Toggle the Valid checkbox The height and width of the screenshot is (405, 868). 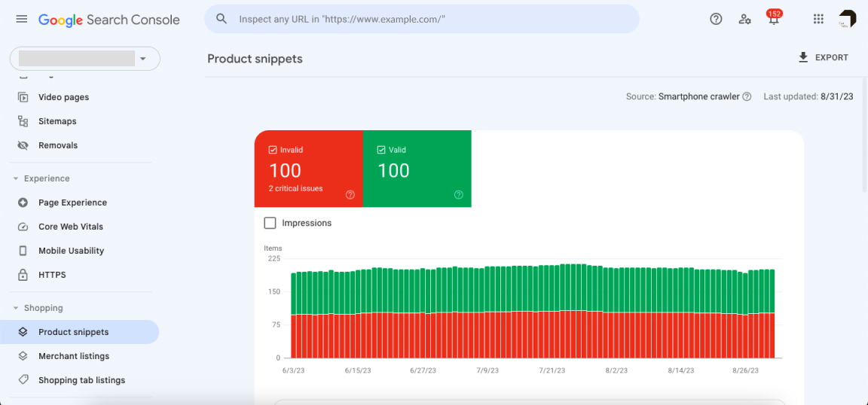coord(382,151)
